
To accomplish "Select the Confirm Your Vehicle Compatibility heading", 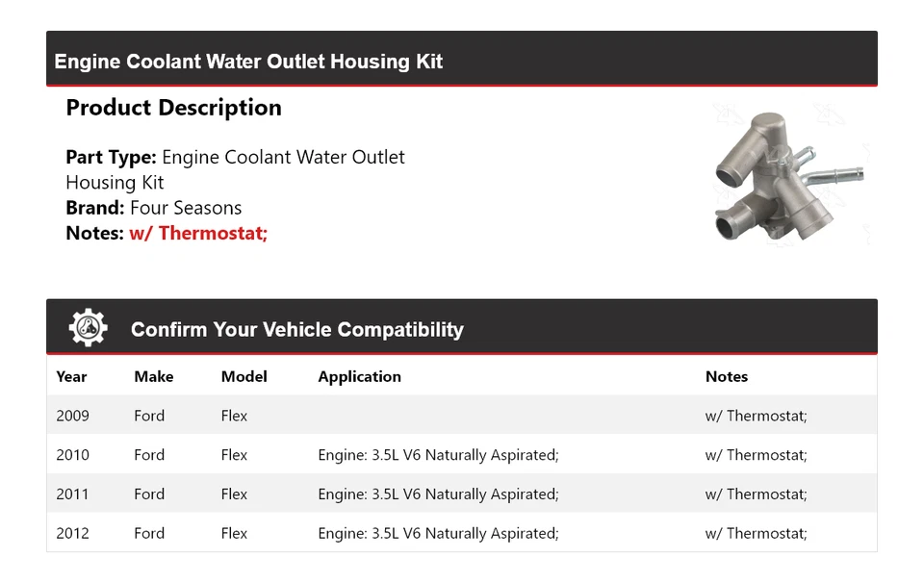I will click(x=296, y=330).
